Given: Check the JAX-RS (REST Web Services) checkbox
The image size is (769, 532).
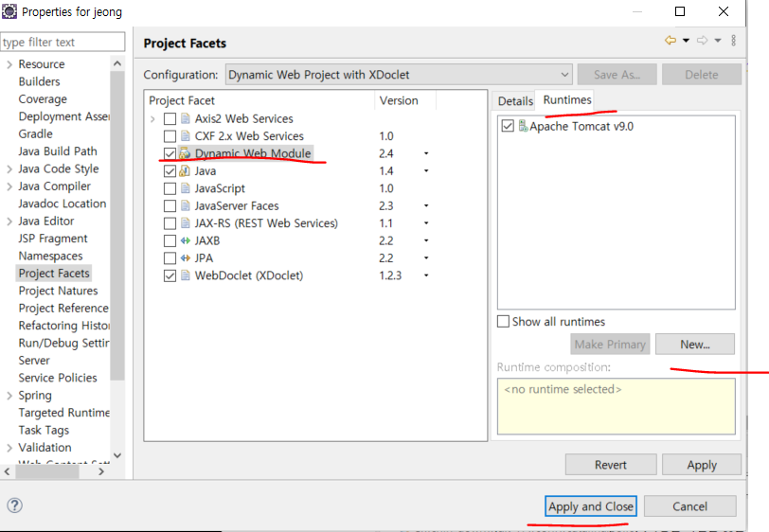Looking at the screenshot, I should click(x=170, y=223).
